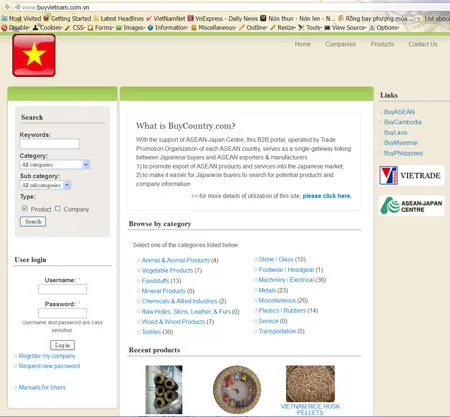Browse Raw Hides, Skins, Leather category
This screenshot has height=417, width=450.
pos(186,312)
